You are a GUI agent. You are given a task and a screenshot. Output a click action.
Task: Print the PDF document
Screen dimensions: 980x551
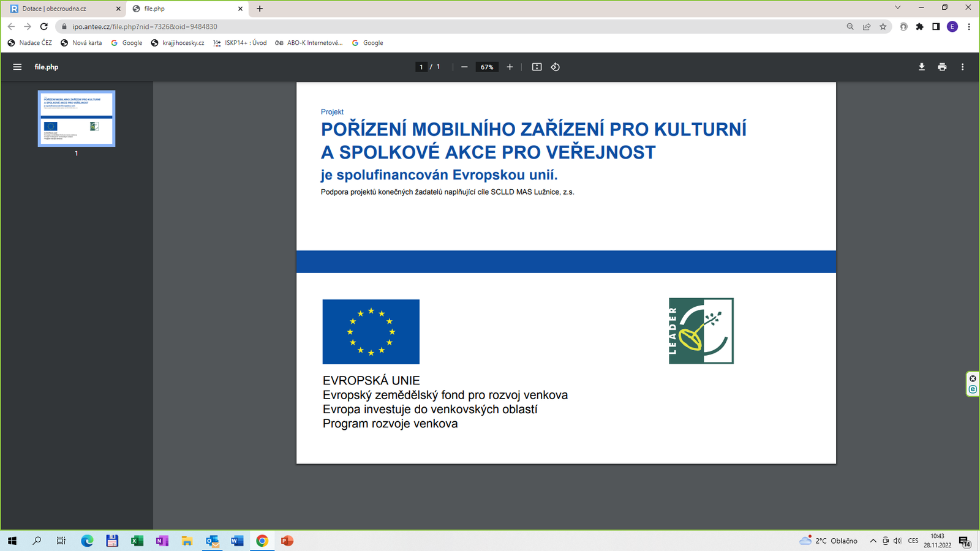[x=942, y=67]
